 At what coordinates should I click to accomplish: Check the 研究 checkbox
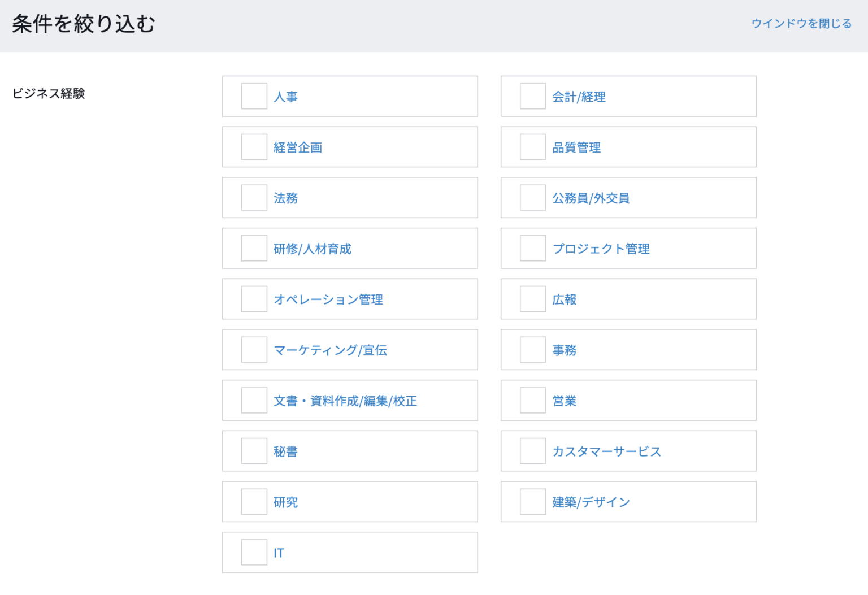click(x=254, y=502)
